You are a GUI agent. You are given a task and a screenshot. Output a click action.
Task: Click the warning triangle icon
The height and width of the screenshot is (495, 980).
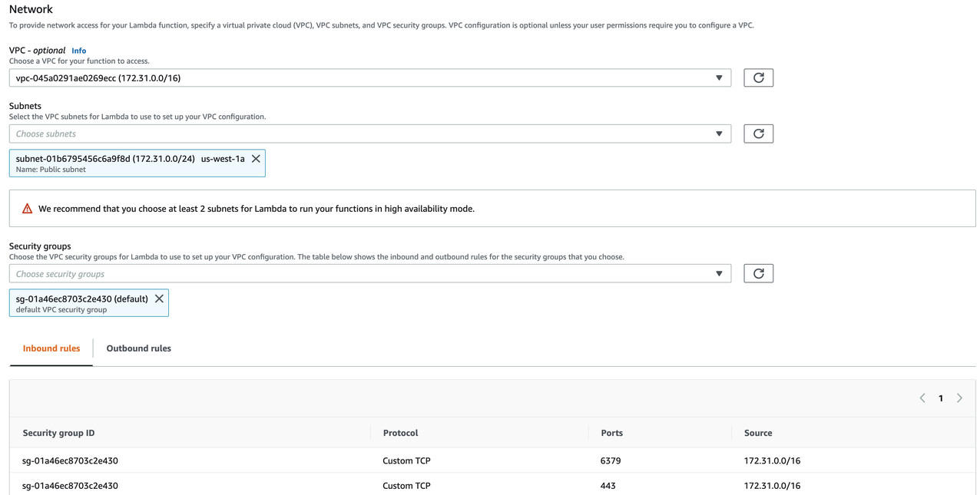point(27,207)
